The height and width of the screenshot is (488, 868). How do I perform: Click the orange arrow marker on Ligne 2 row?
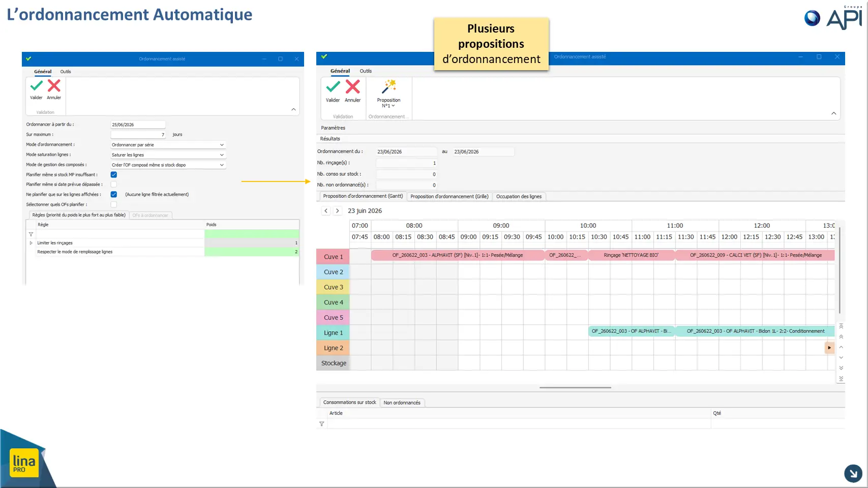(829, 348)
